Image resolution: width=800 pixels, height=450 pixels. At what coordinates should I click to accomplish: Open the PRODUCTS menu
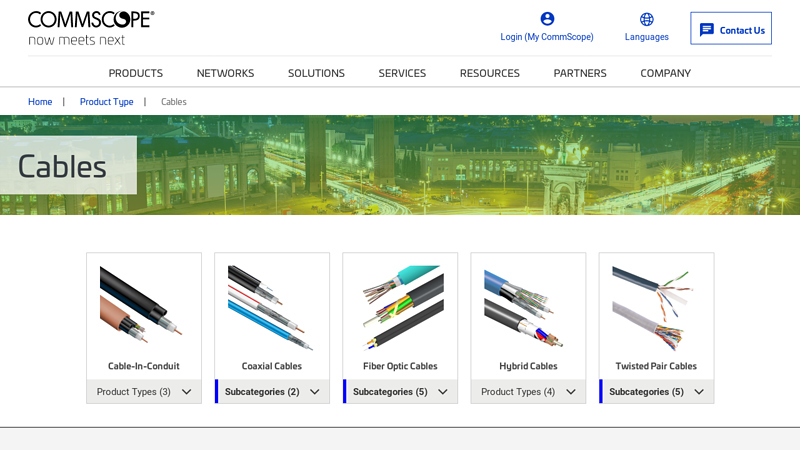(136, 73)
